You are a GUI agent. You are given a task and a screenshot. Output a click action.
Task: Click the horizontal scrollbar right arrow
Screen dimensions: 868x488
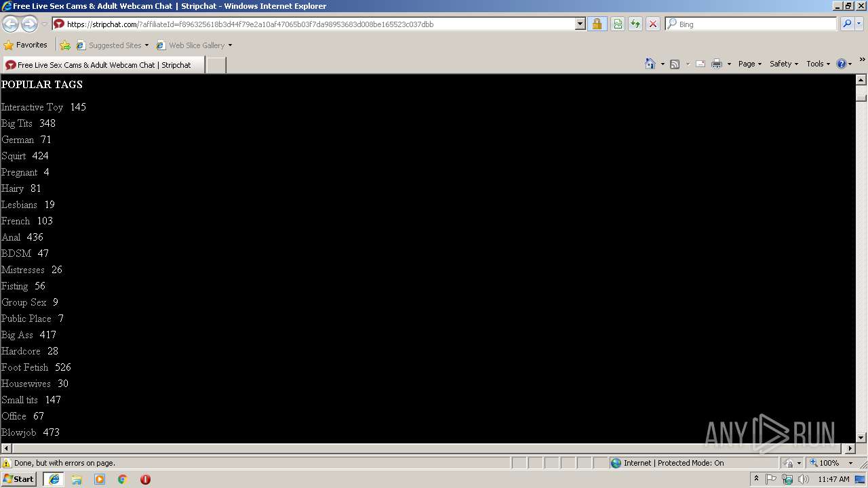coord(850,448)
